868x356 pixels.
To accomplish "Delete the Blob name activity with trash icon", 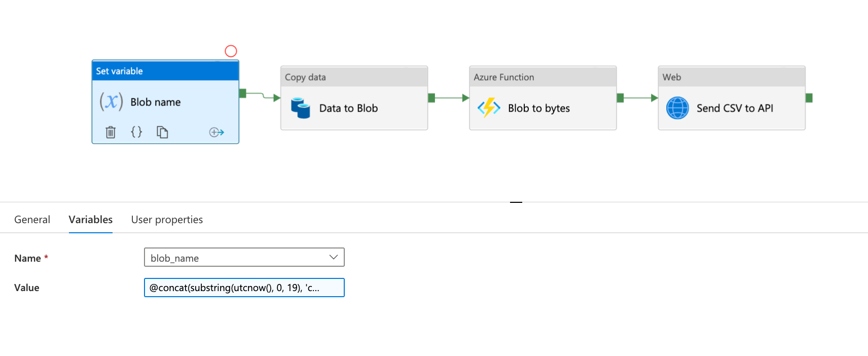I will tap(111, 132).
